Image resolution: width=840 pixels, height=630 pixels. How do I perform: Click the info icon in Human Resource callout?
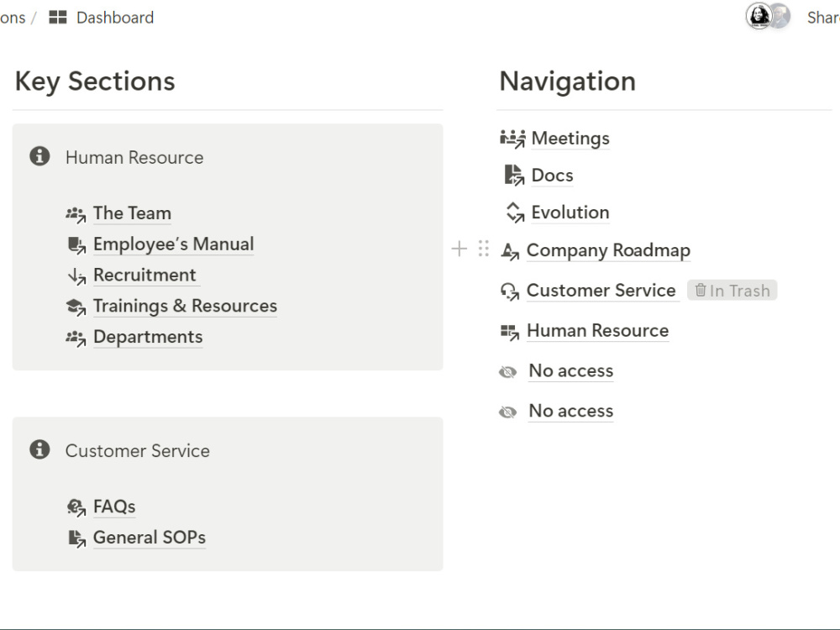coord(39,156)
